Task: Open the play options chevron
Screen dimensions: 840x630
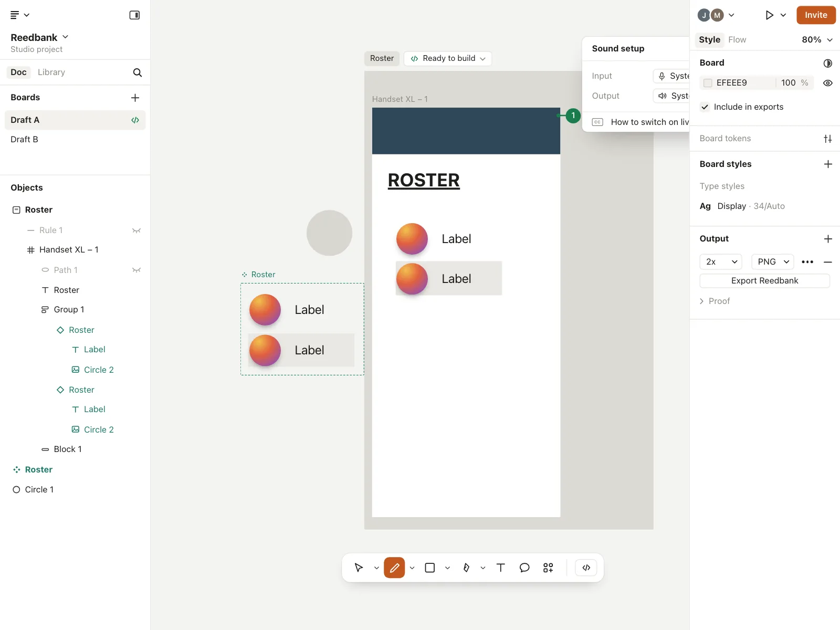Action: click(783, 15)
